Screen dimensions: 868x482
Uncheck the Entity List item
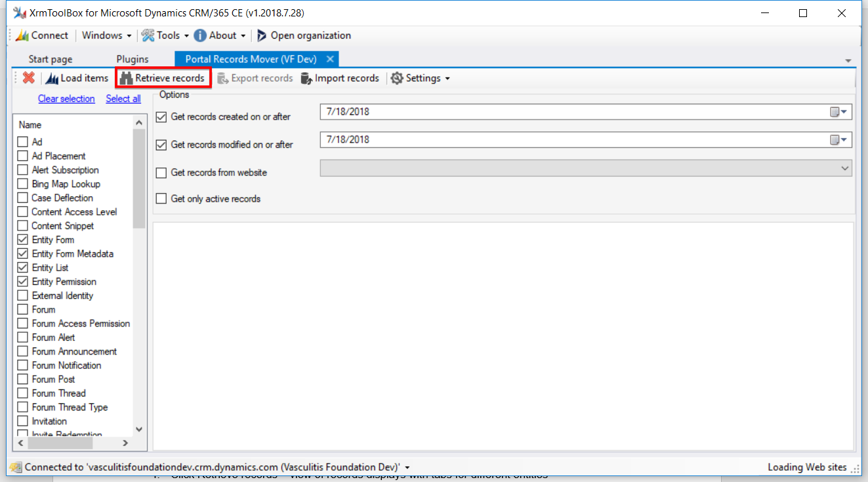23,268
